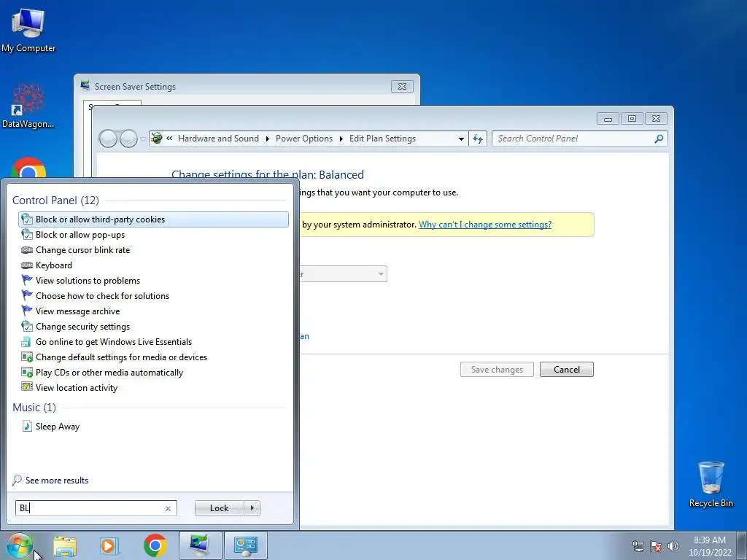Expand the double chevron before Hardware and Sound
The height and width of the screenshot is (560, 747).
(169, 139)
